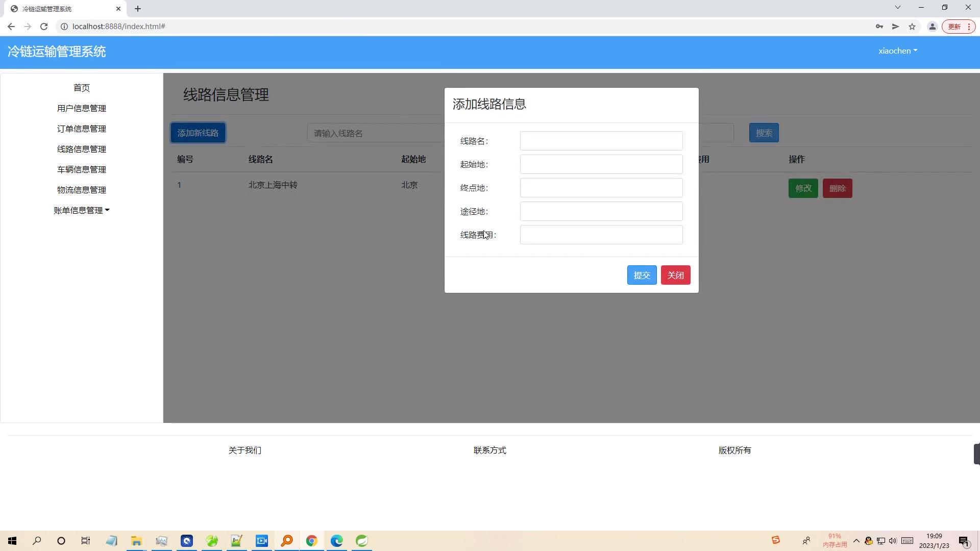
Task: Open the notification center
Action: pyautogui.click(x=964, y=541)
